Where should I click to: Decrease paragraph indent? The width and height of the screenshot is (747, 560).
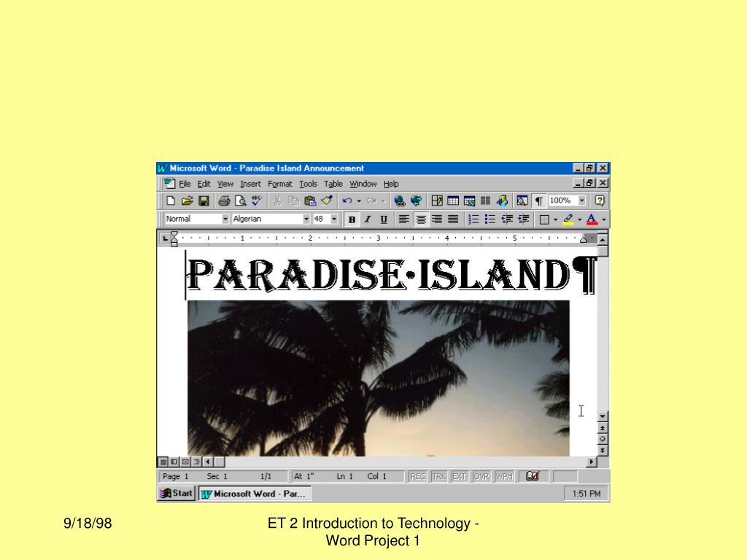(x=507, y=219)
